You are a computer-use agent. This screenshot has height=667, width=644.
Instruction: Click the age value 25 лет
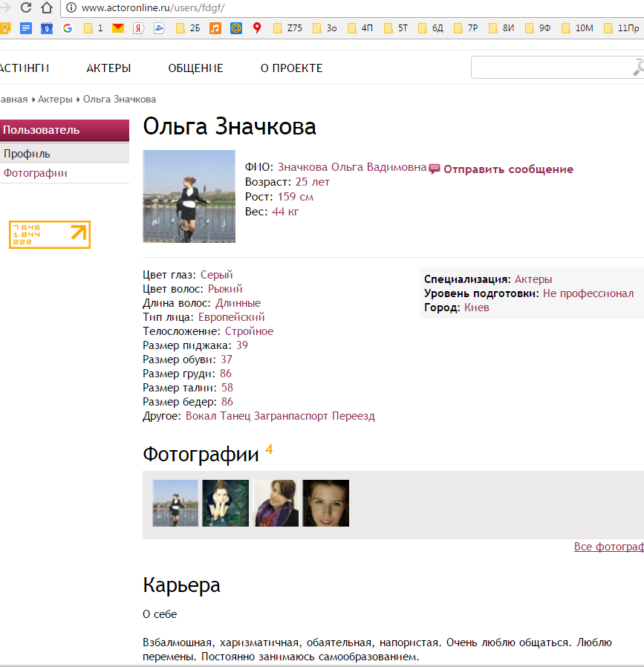point(313,182)
